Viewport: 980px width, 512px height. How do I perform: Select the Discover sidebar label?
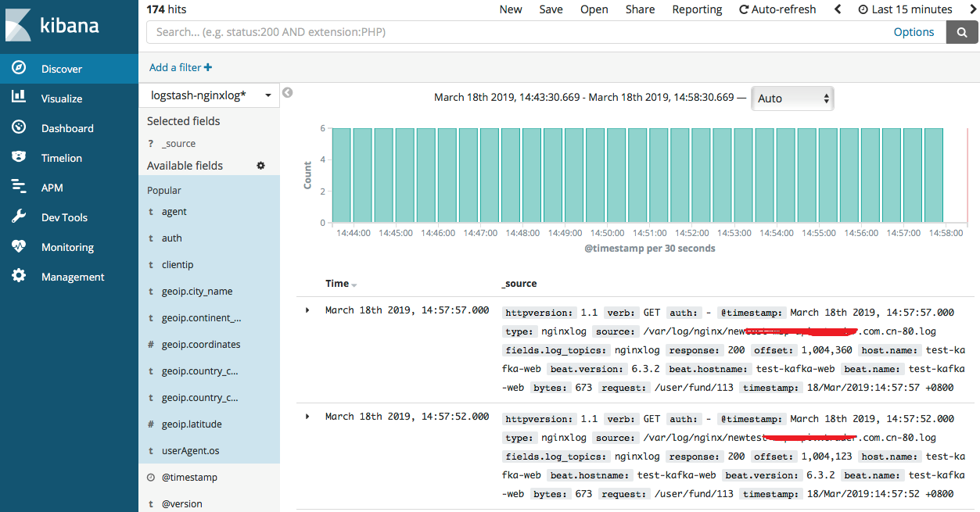coord(62,69)
